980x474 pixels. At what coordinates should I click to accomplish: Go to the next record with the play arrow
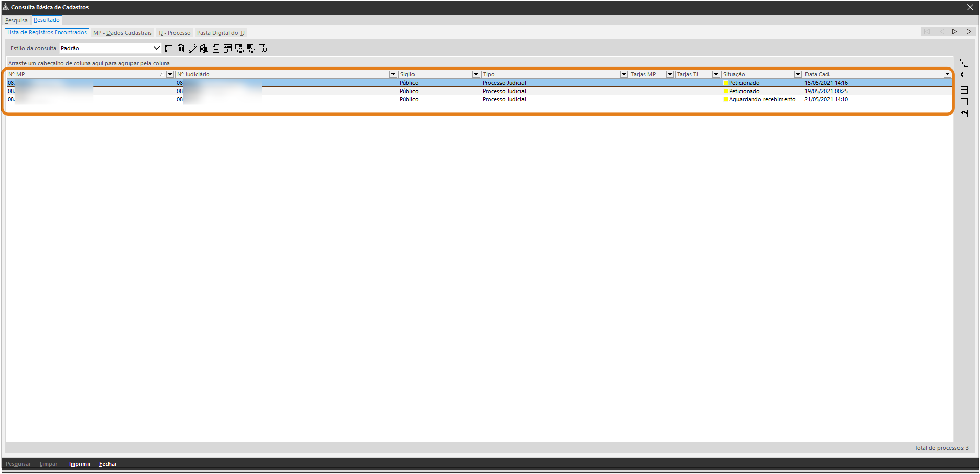955,32
